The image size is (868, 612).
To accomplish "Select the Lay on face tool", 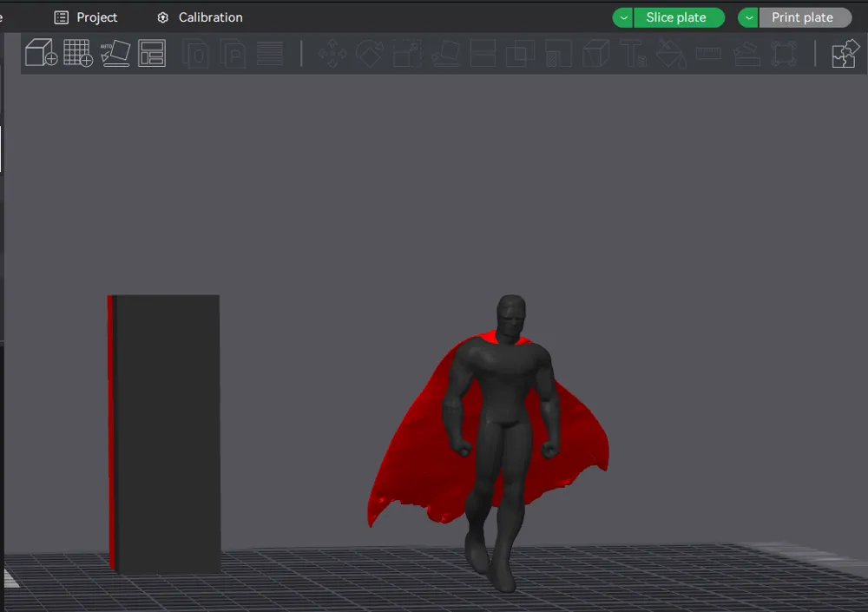I will point(445,53).
